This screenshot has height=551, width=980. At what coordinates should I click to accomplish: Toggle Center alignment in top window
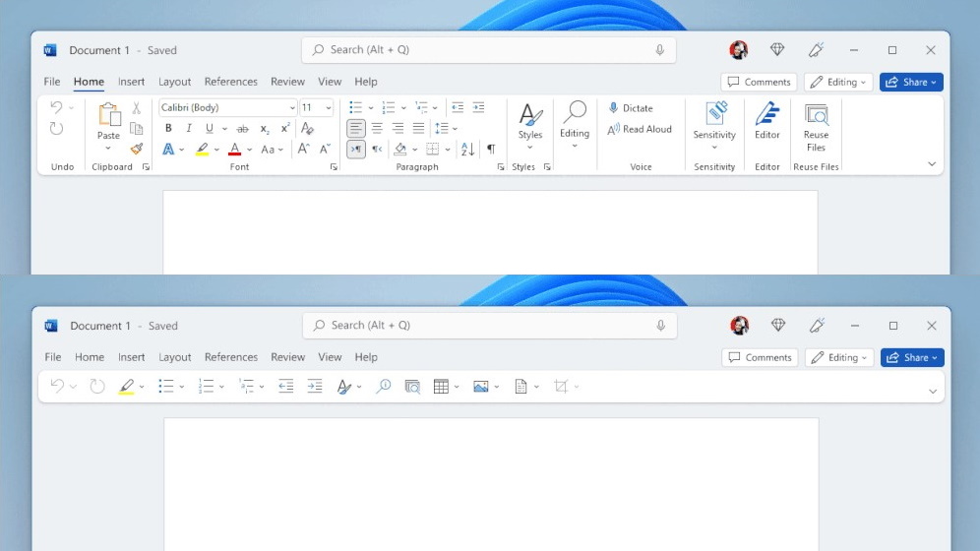coord(377,128)
